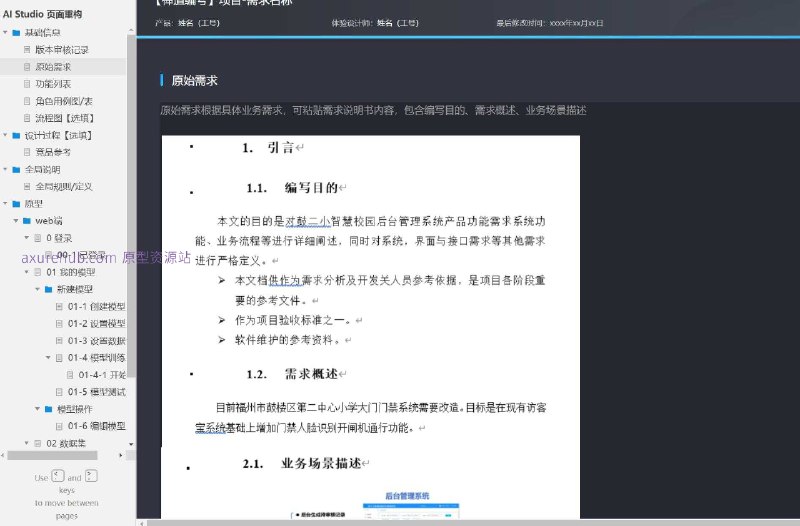Click the folder icon beside 全局说明
800x526 pixels.
pos(16,169)
